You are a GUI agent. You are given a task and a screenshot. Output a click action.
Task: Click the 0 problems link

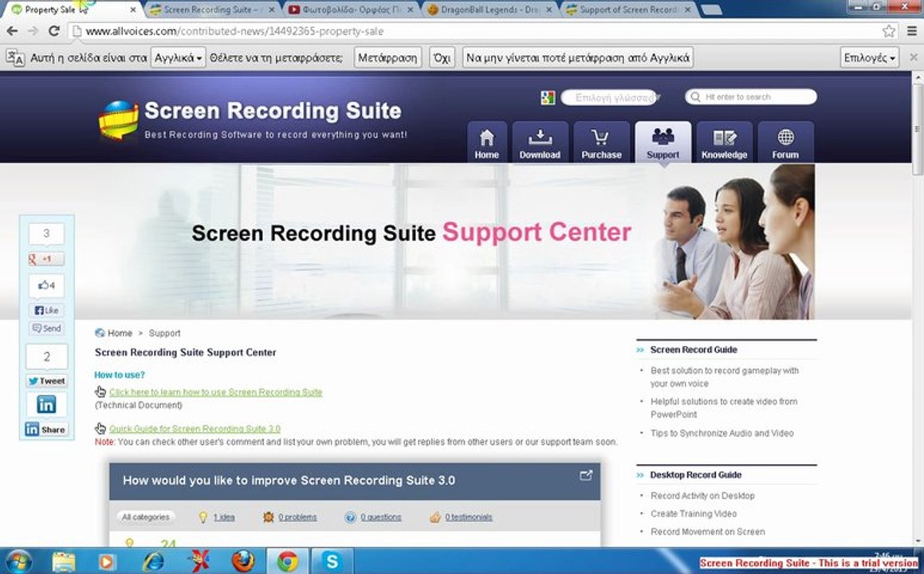tap(297, 517)
